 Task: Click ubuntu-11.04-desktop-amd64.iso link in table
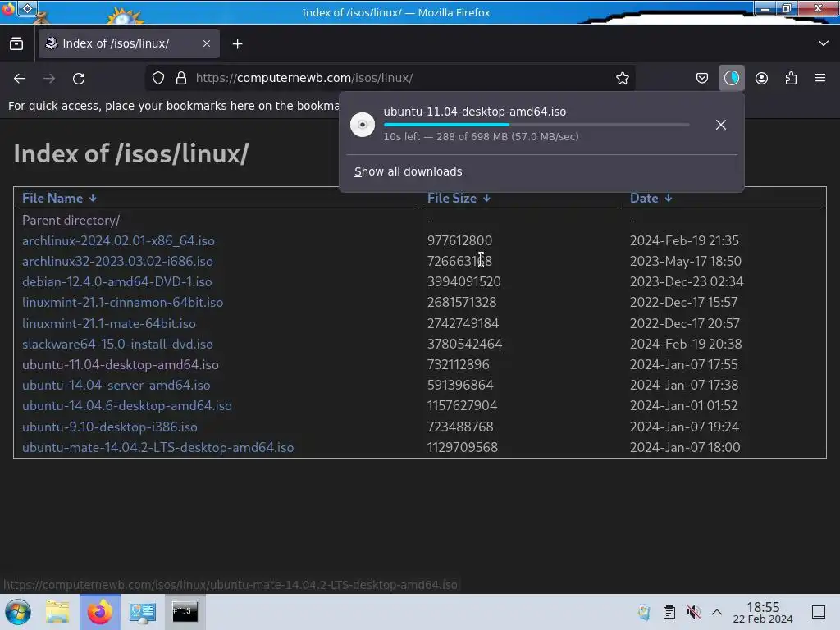click(120, 365)
